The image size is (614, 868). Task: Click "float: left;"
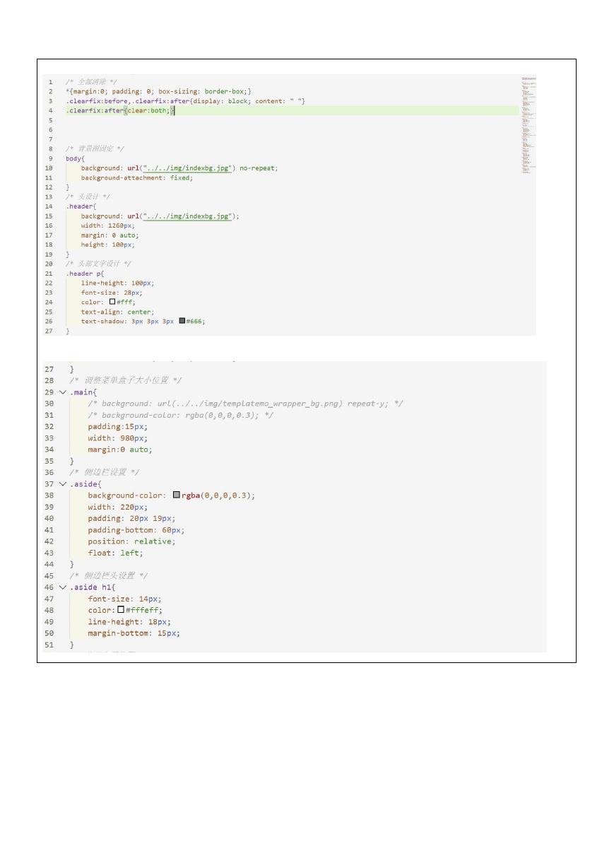[115, 553]
